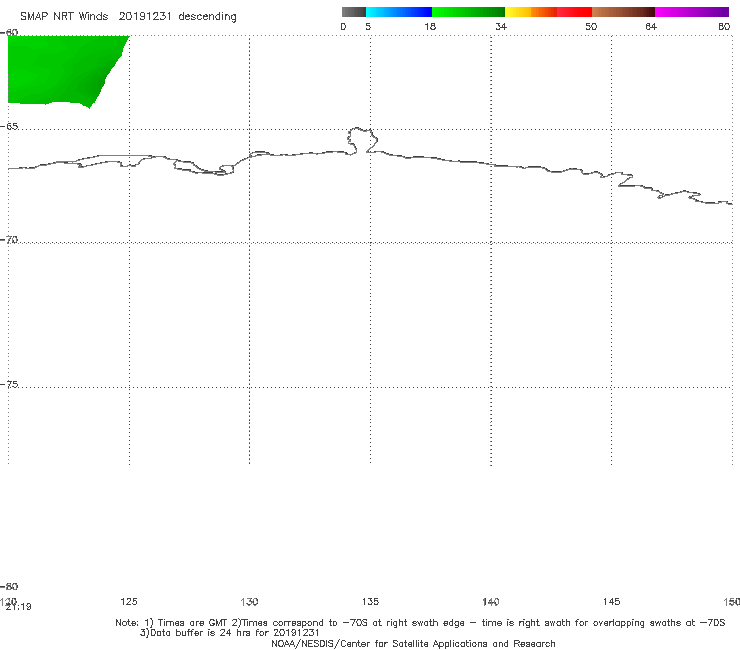Screen dimensions: 740x650
Task: Click the magenta-purple segment of the color bar
Action: point(692,12)
